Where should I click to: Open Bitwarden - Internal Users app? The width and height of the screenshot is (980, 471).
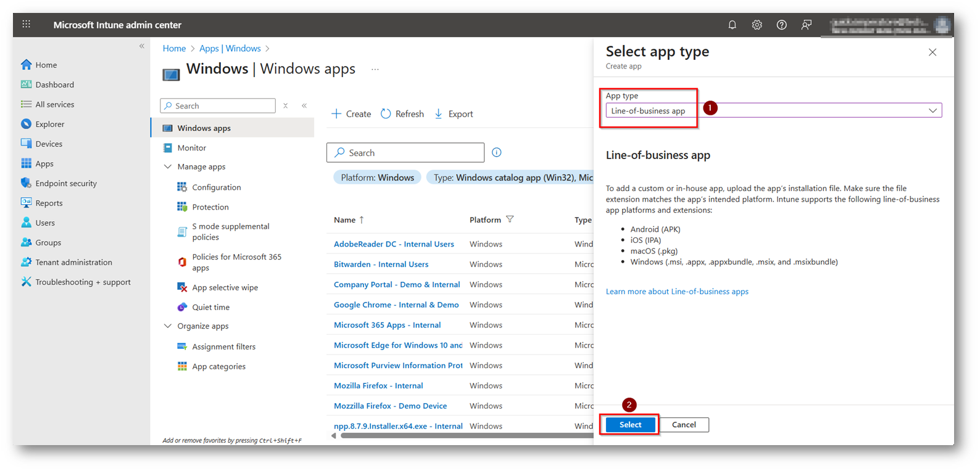pos(381,264)
